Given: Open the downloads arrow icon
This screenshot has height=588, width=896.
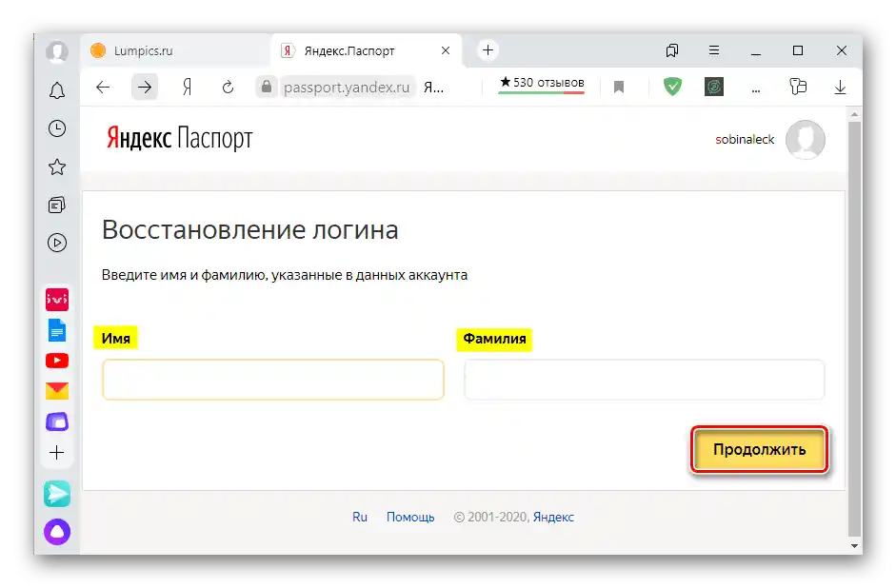Looking at the screenshot, I should [840, 88].
